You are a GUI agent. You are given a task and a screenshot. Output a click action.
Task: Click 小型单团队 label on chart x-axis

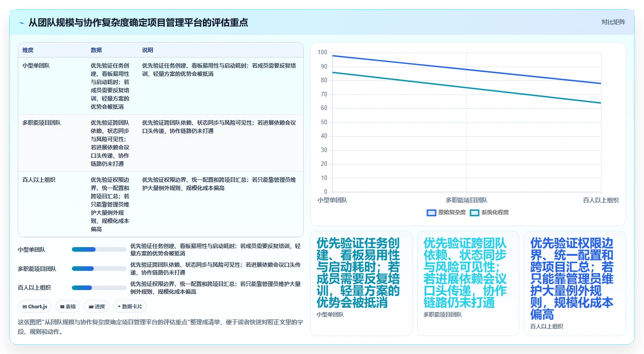tap(333, 200)
